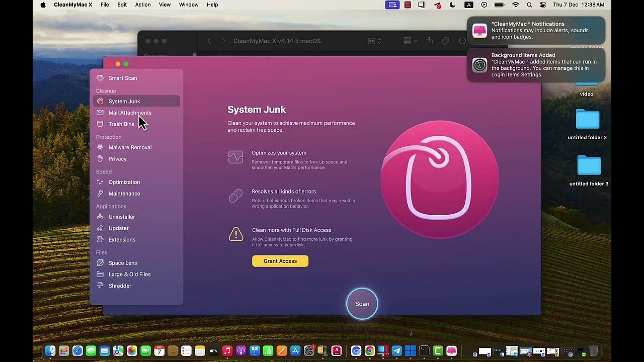Open the Action menu
The image size is (644, 362).
pyautogui.click(x=143, y=5)
